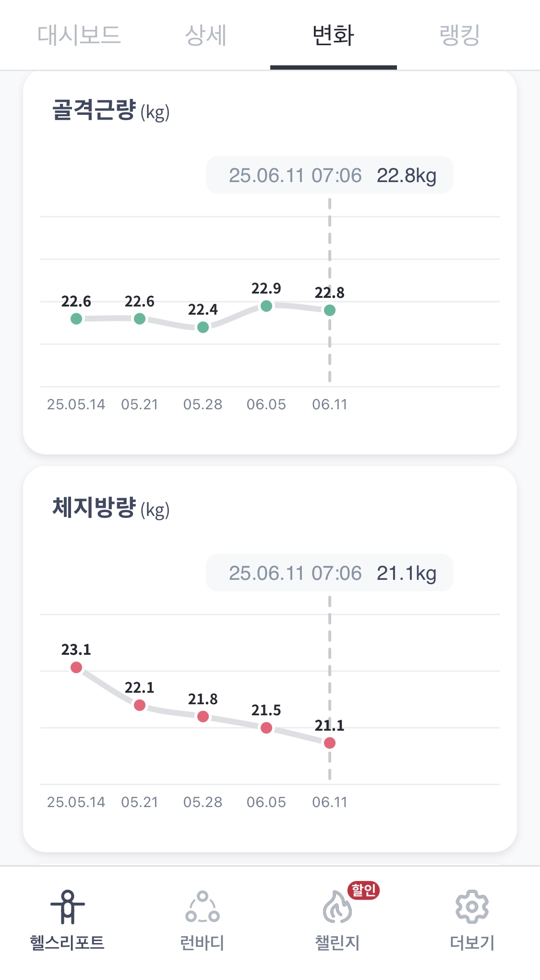Tap the 22.8kg tooltip on 골격근량 chart
Image resolution: width=540 pixels, height=980 pixels.
point(330,175)
